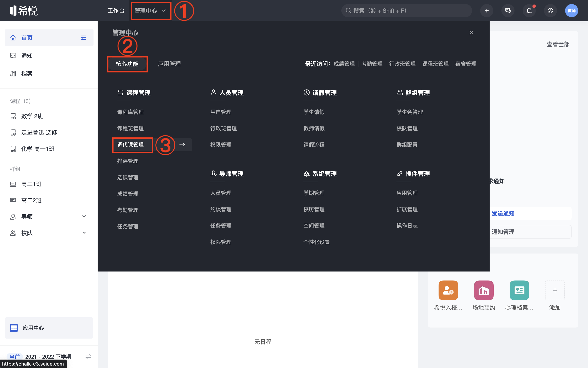Open 课程库管理 under 课程管理
Image resolution: width=588 pixels, height=368 pixels.
tap(130, 112)
